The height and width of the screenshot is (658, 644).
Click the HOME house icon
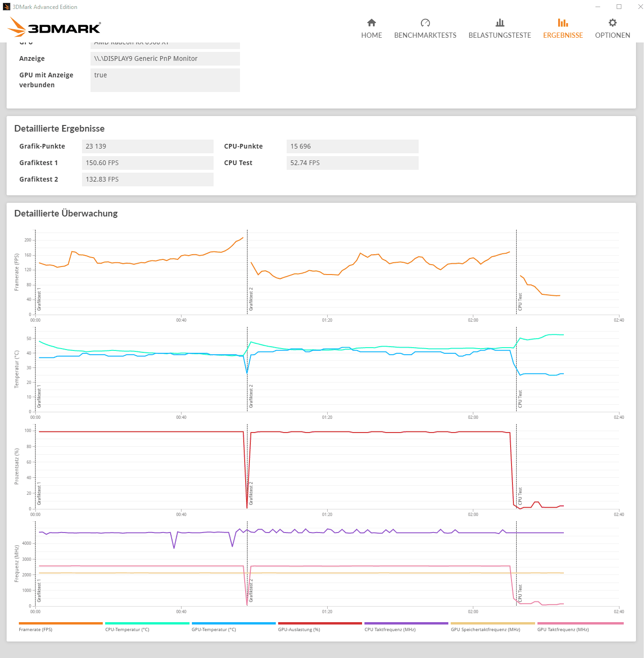(372, 23)
